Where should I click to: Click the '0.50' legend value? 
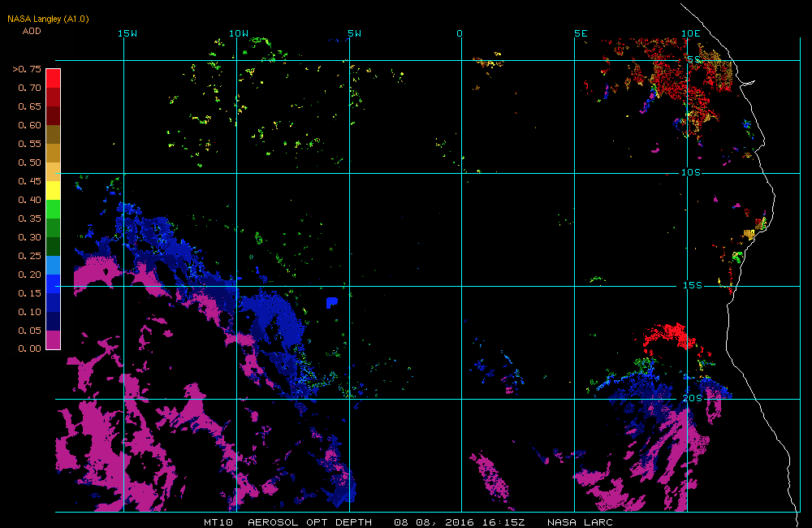point(29,162)
